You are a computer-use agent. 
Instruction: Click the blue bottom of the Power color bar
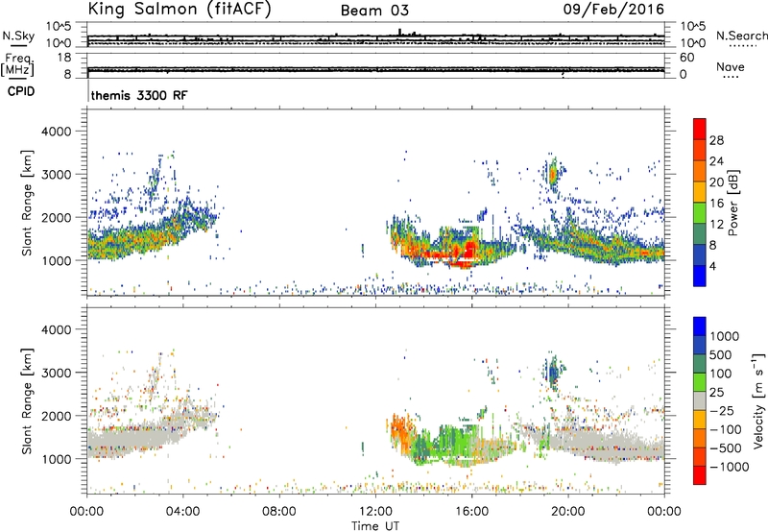[x=700, y=276]
